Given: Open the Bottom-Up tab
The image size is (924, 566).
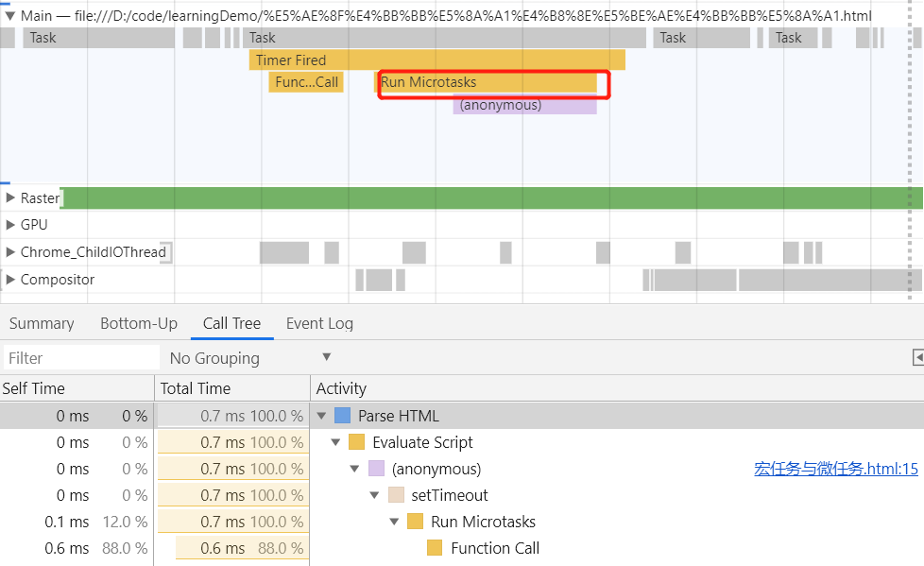Looking at the screenshot, I should (139, 323).
